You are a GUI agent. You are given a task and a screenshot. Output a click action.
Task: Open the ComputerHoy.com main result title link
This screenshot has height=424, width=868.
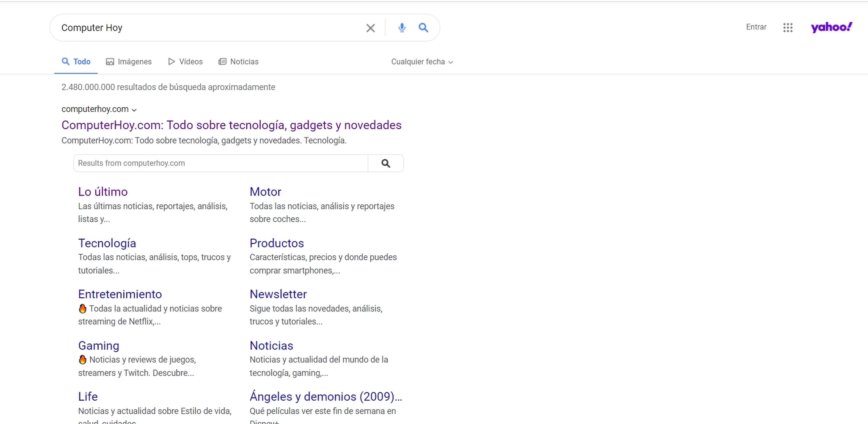[231, 125]
